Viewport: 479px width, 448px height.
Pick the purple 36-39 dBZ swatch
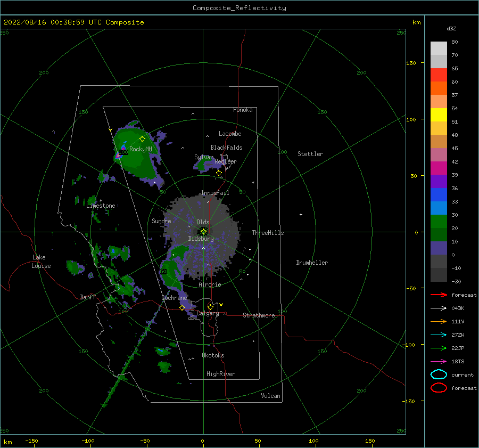[x=439, y=182]
